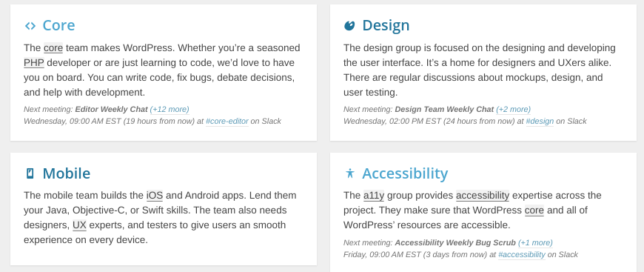Open the #core-editor Slack channel
The height and width of the screenshot is (272, 644).
227,122
